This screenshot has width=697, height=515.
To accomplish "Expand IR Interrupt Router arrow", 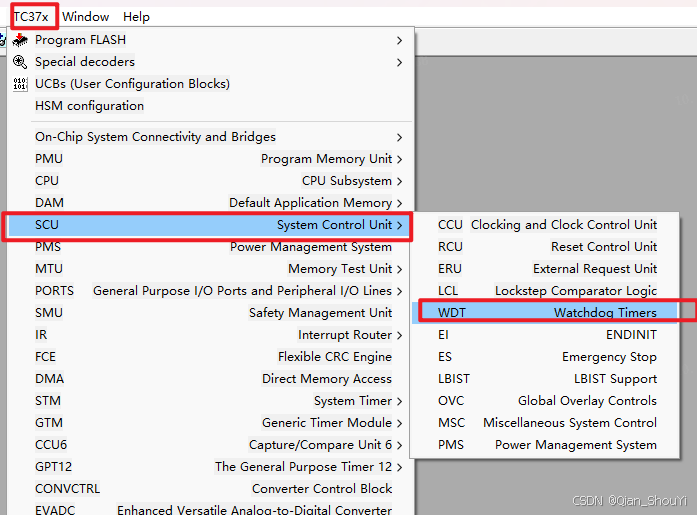I will (399, 335).
